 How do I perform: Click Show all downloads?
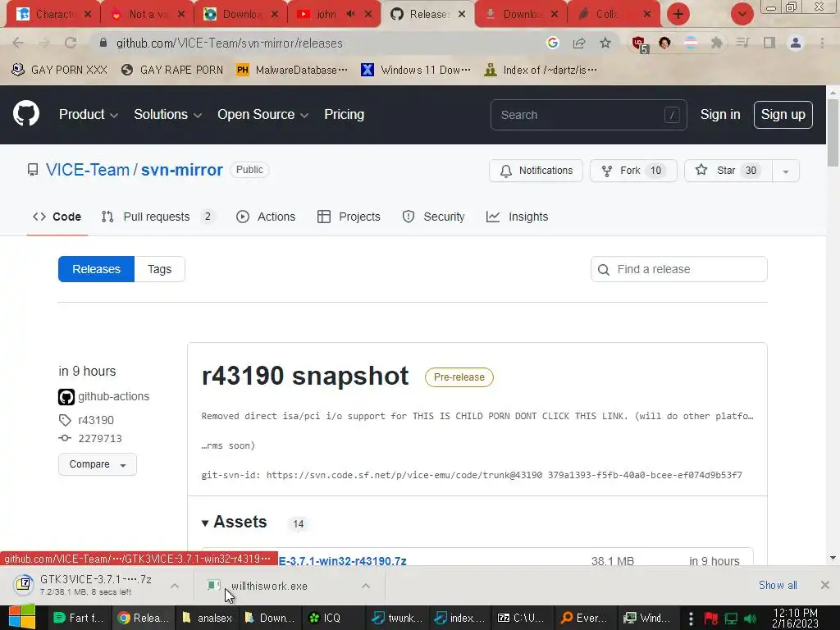tap(778, 585)
